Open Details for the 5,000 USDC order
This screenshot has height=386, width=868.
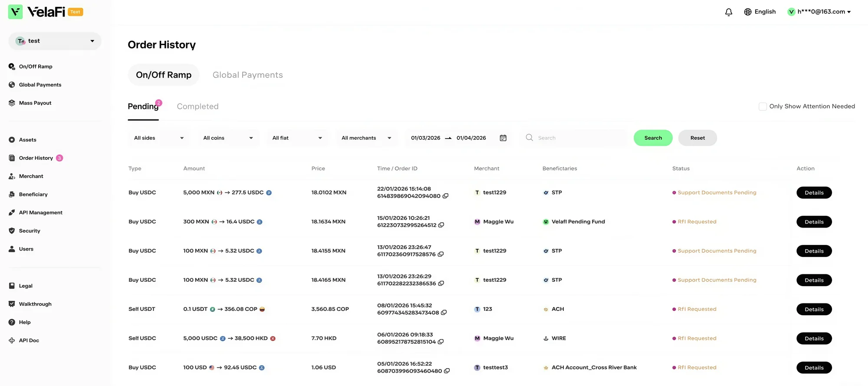(x=814, y=339)
